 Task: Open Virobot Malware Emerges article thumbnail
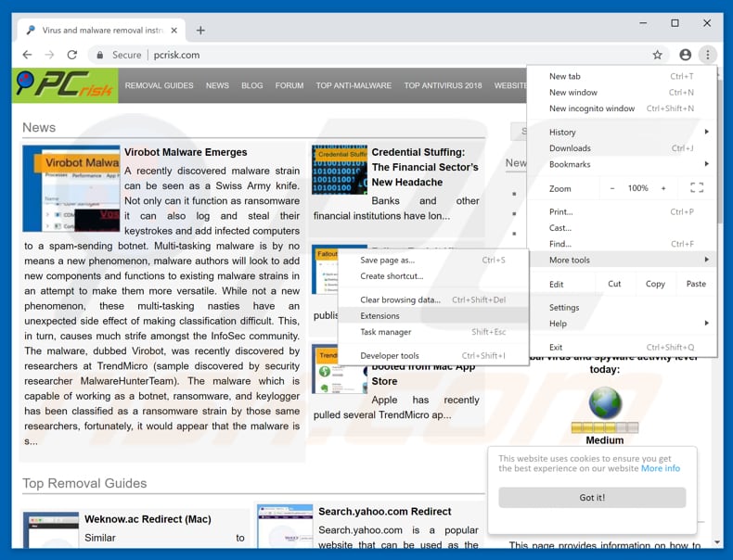point(71,189)
